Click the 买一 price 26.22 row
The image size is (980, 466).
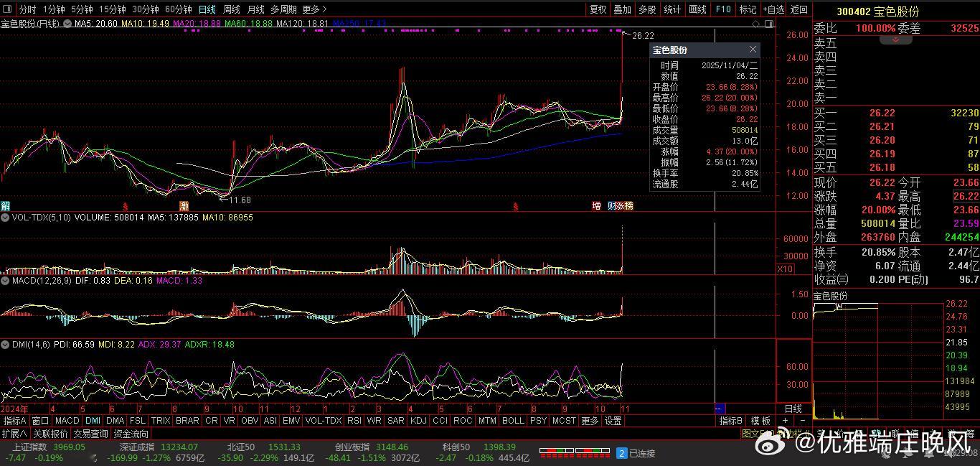click(x=896, y=113)
